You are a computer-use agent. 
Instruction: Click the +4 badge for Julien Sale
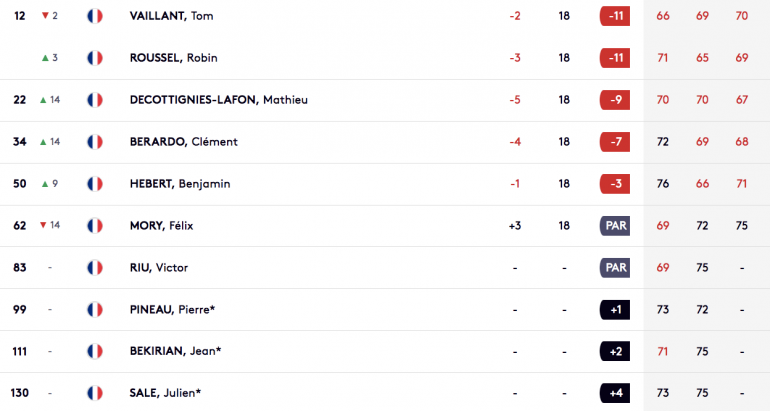615,393
